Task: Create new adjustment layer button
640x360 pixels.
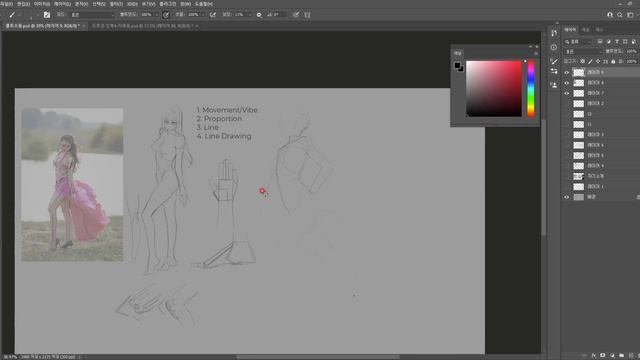Action: coord(612,356)
